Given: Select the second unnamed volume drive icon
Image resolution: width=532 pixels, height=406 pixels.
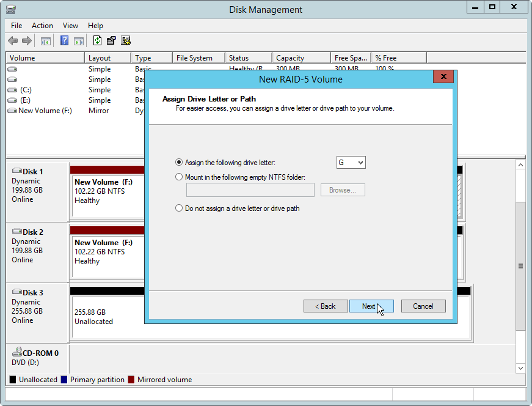Looking at the screenshot, I should (x=12, y=79).
